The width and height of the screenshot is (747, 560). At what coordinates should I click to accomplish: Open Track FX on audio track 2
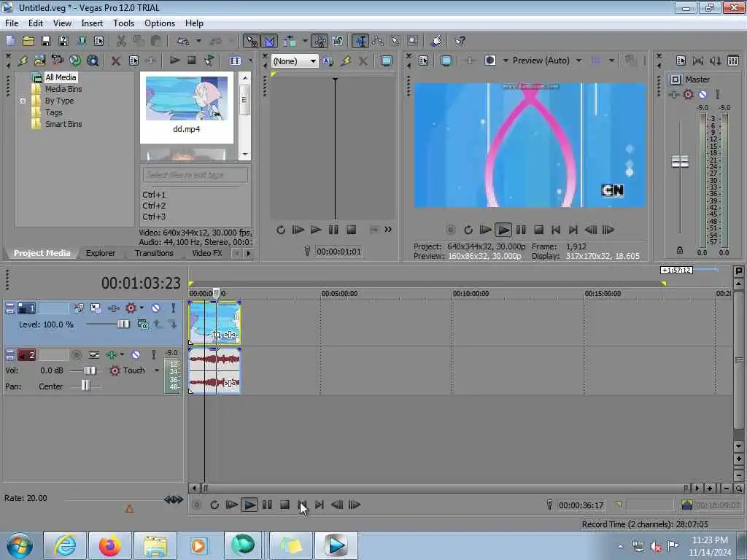point(112,355)
